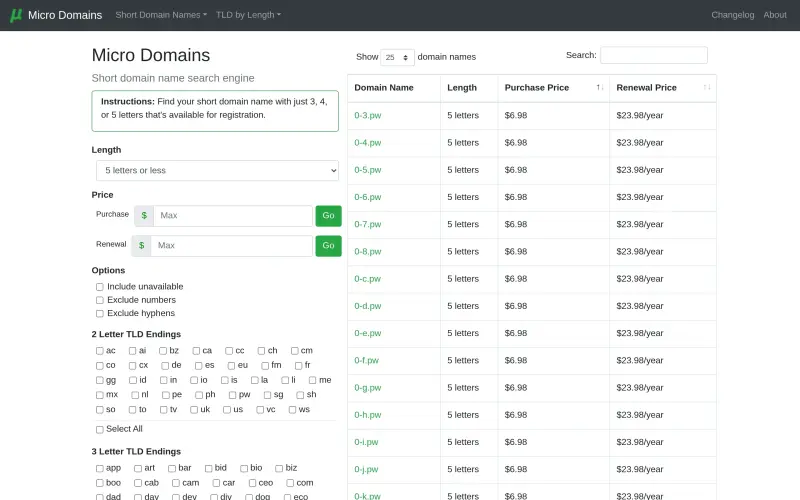800x500 pixels.
Task: Change the Show entries count dropdown
Action: click(x=397, y=57)
